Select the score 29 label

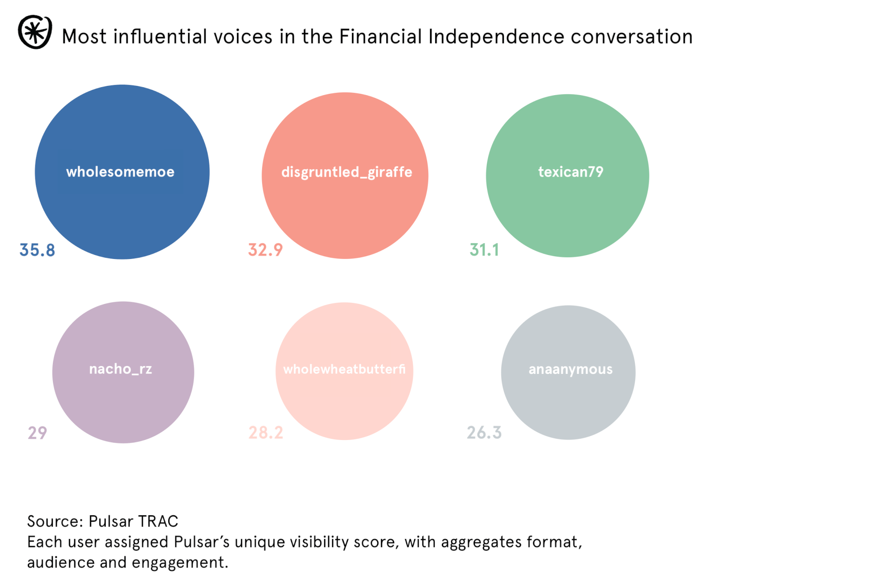coord(37,433)
